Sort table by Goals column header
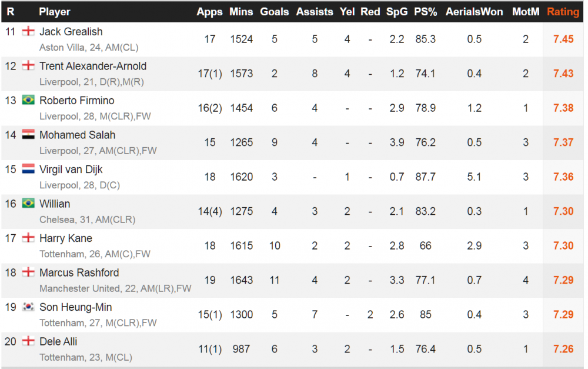This screenshot has height=369, width=588. pos(275,12)
